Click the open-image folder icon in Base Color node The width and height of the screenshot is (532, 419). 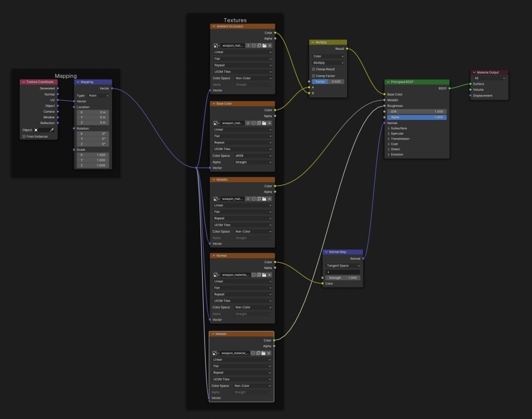click(x=264, y=123)
